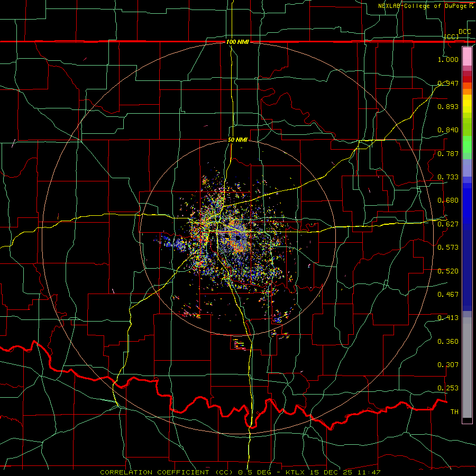This screenshot has height=476, width=476.
Task: Select the 0.253 legend value
Action: click(448, 388)
